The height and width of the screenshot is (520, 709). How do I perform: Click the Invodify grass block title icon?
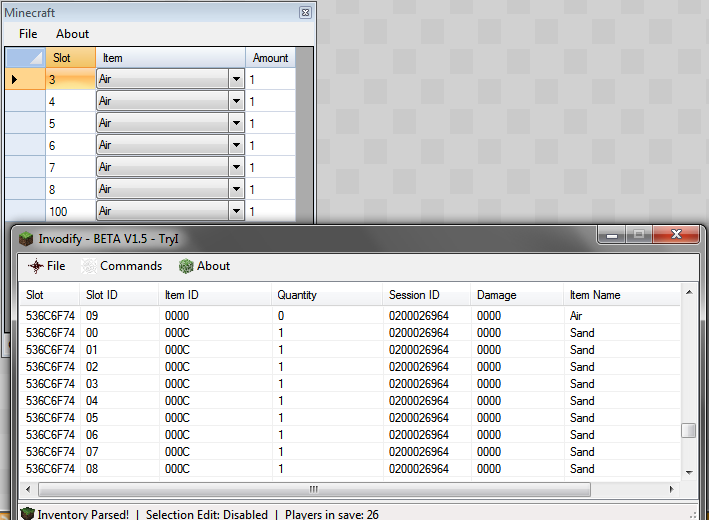click(26, 239)
